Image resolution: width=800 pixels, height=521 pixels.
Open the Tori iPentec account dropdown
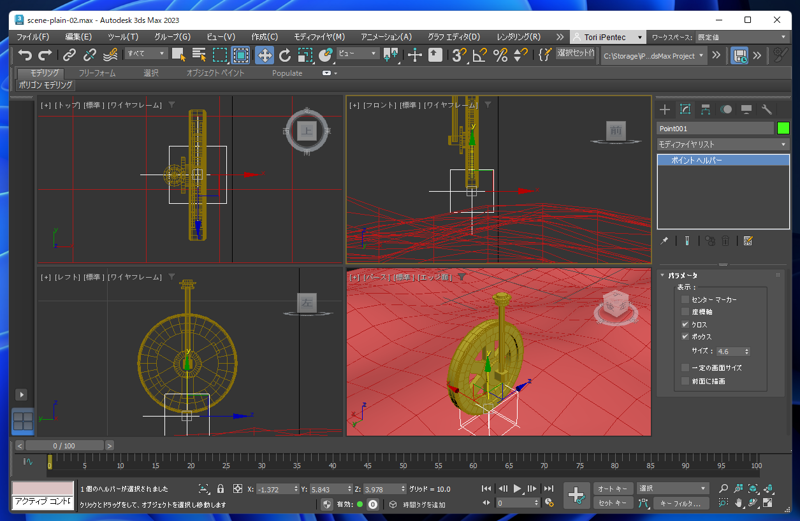point(607,37)
